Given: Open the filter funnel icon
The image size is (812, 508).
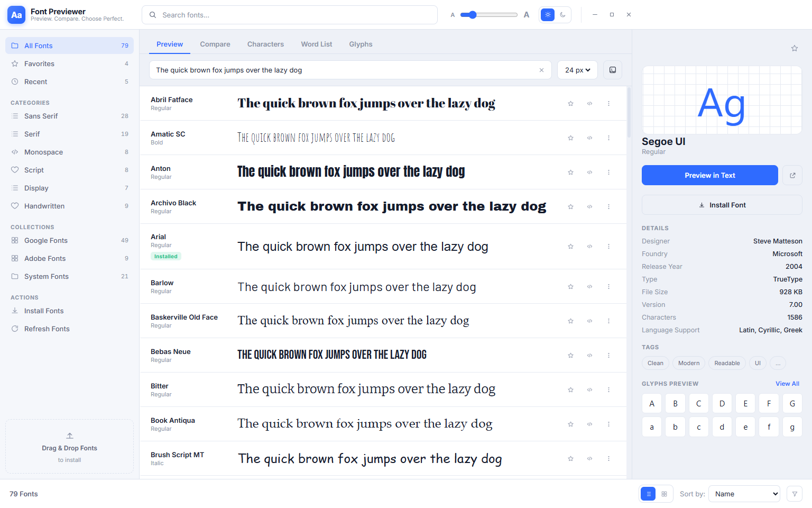Looking at the screenshot, I should click(795, 494).
